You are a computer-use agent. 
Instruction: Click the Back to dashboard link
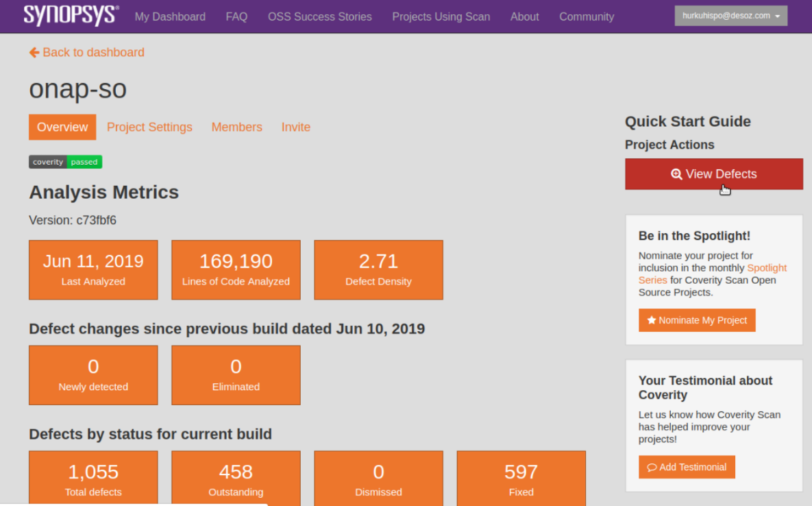[86, 52]
